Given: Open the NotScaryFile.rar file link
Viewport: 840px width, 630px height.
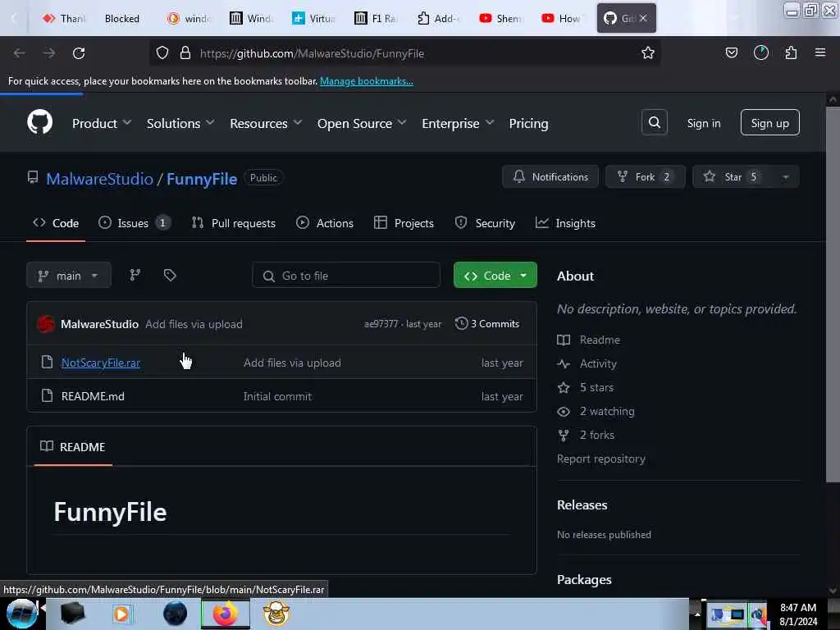Looking at the screenshot, I should tap(101, 363).
